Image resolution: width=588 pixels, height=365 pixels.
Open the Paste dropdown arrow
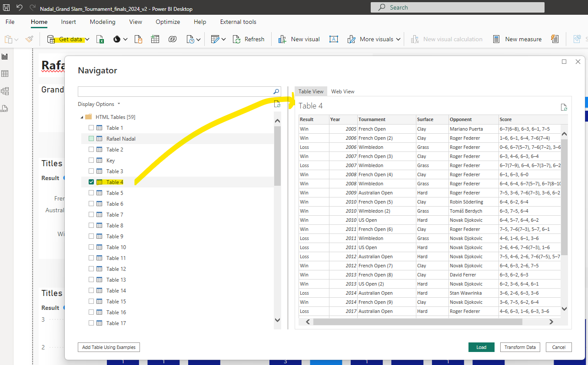17,39
